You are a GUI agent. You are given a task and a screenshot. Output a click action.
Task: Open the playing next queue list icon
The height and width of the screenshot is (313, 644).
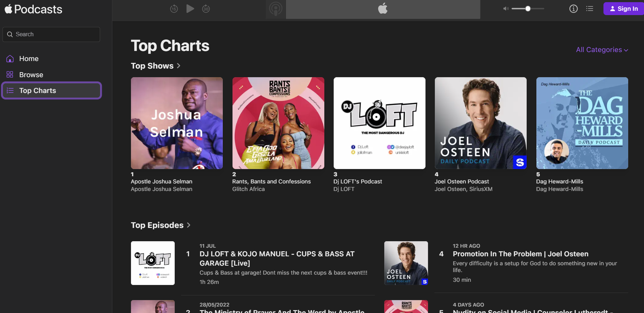tap(589, 9)
